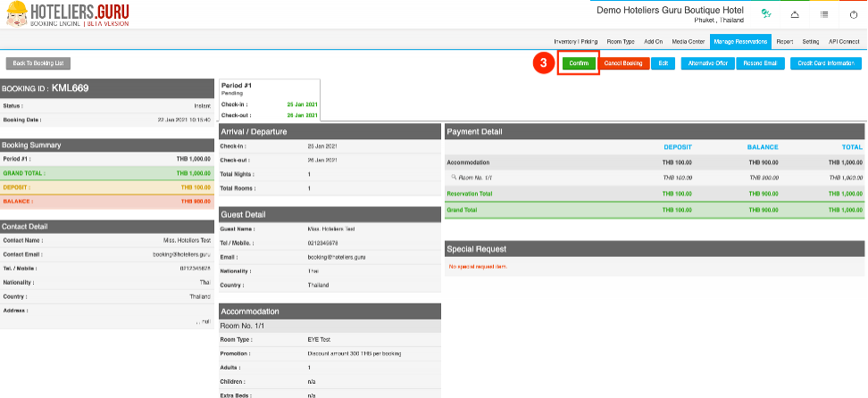The width and height of the screenshot is (868, 398).
Task: Open the Inventory / Pricing menu
Action: coord(576,41)
